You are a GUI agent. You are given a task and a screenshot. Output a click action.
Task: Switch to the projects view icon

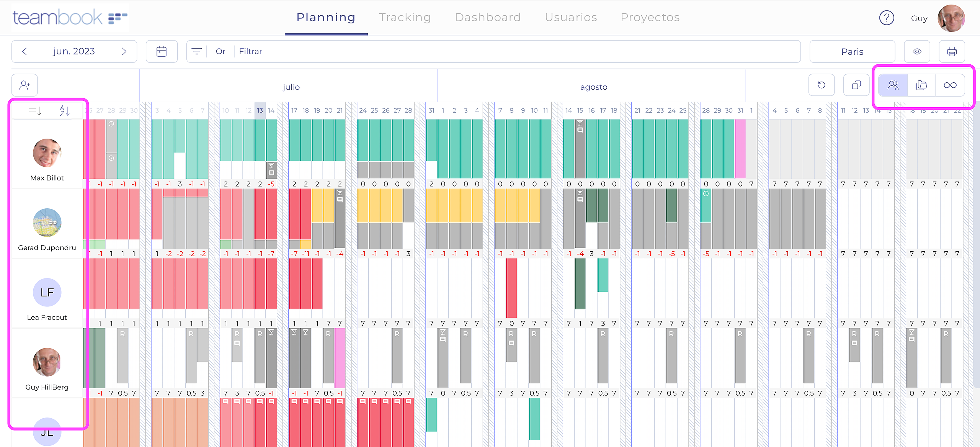(922, 85)
